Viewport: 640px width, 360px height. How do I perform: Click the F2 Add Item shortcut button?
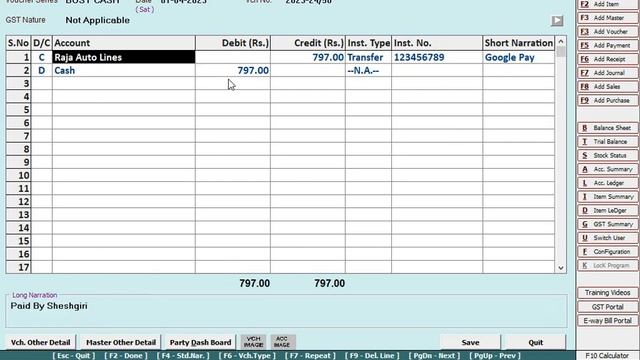tap(608, 4)
